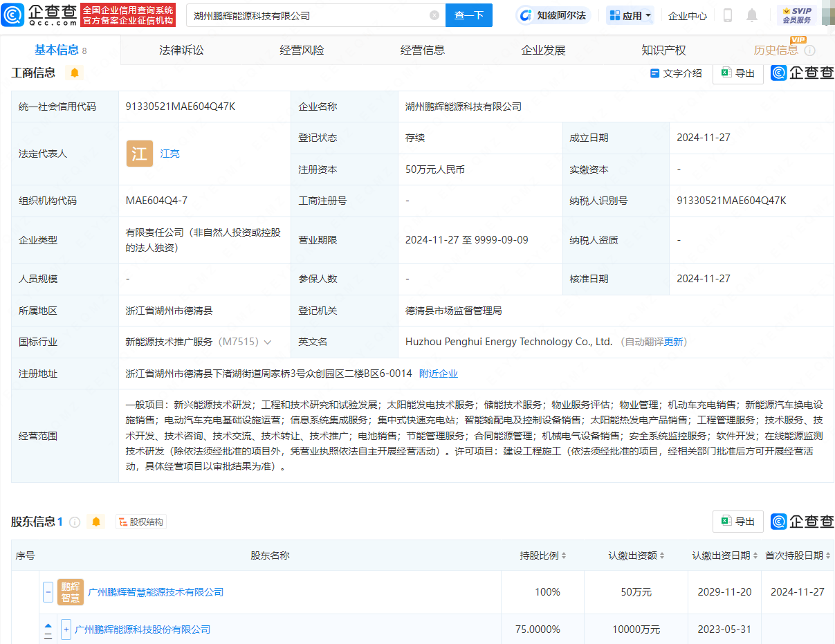Expand the 广州鹏辉能源科技股份有限公司 row
Image resolution: width=835 pixels, height=644 pixels.
pyautogui.click(x=66, y=629)
